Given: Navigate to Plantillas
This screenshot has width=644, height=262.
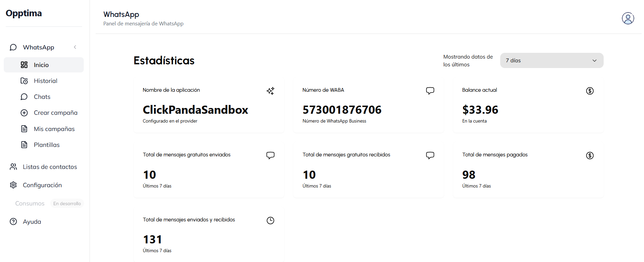Looking at the screenshot, I should coord(47,145).
